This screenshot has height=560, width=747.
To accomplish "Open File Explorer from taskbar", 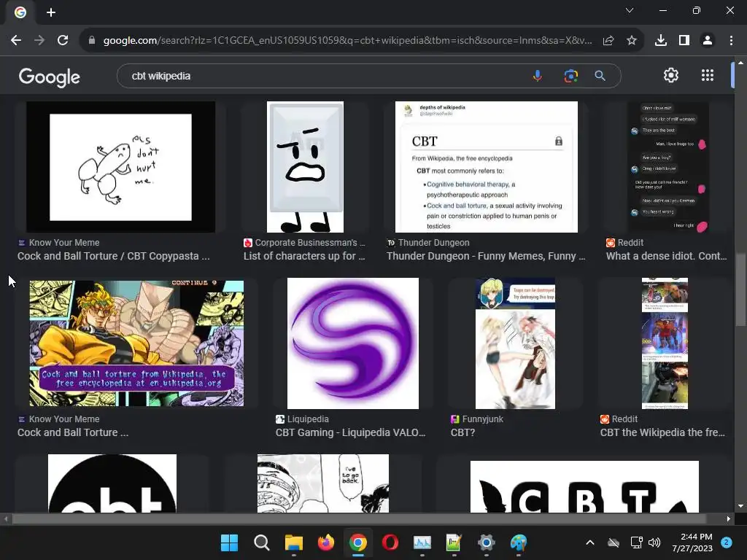I will coord(294,542).
